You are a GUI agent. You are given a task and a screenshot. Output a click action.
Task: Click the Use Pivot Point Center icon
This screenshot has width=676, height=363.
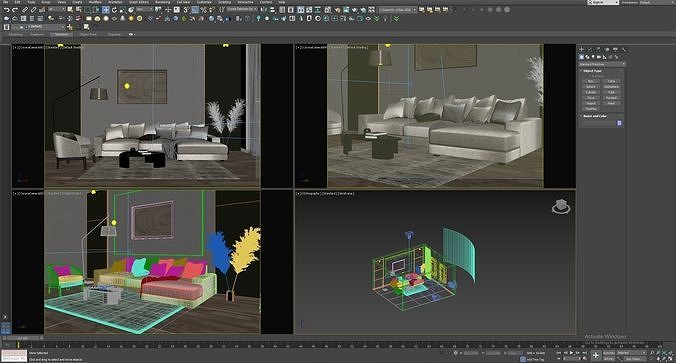[159, 9]
